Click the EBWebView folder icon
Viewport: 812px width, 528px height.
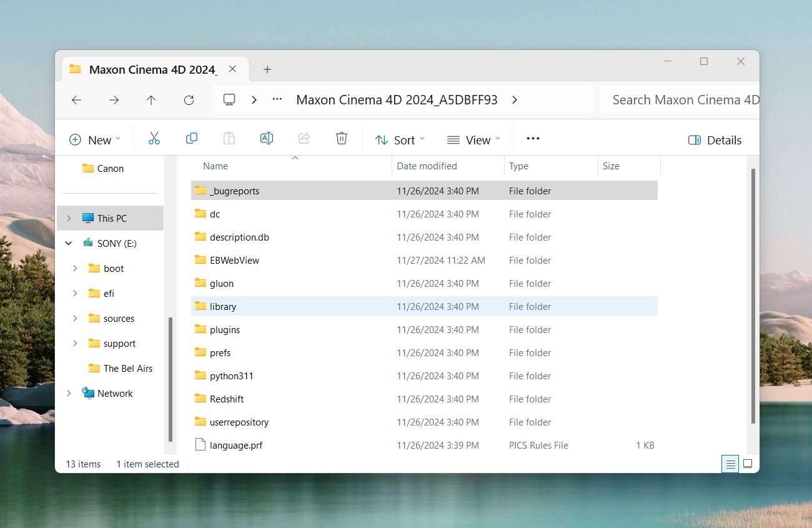pyautogui.click(x=200, y=260)
